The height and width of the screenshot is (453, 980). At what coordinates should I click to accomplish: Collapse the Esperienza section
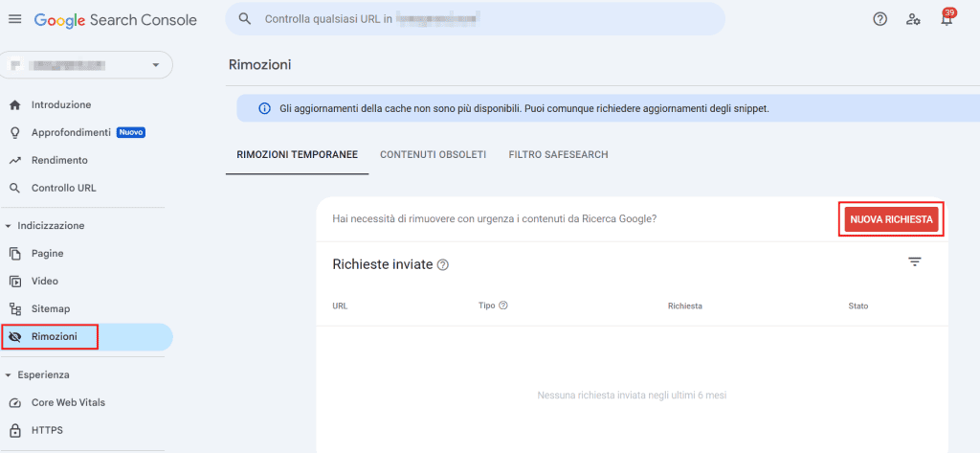tap(9, 375)
